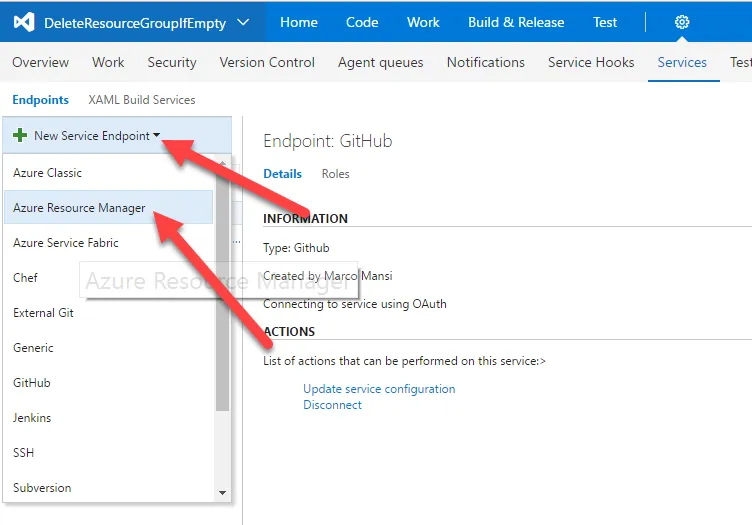Click the green plus icon for new endpoint
Viewport: 752px width, 525px height.
(x=20, y=135)
